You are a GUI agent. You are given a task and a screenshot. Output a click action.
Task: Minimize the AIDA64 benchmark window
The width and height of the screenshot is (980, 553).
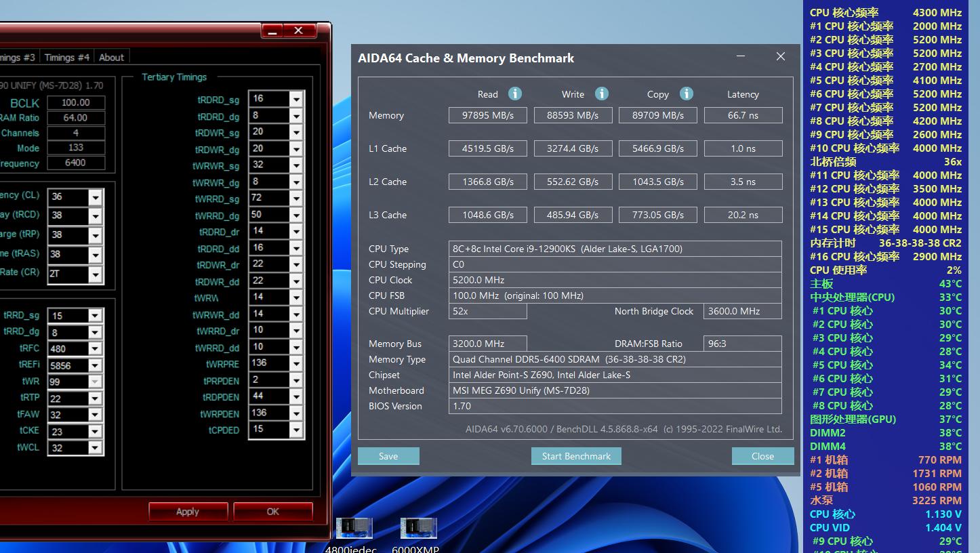[x=741, y=57]
